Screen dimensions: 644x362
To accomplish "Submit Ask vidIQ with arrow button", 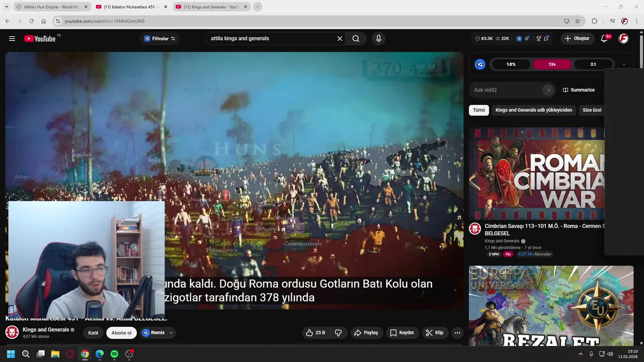I will [548, 90].
